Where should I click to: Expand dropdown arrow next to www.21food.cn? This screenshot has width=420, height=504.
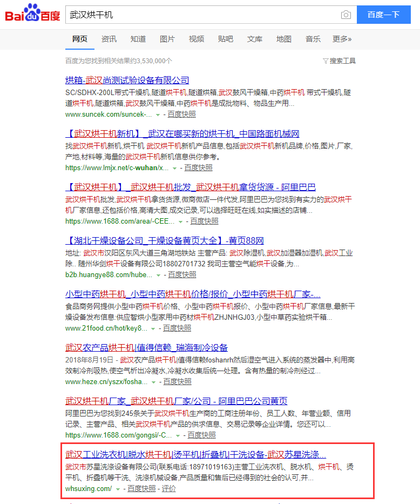153,329
